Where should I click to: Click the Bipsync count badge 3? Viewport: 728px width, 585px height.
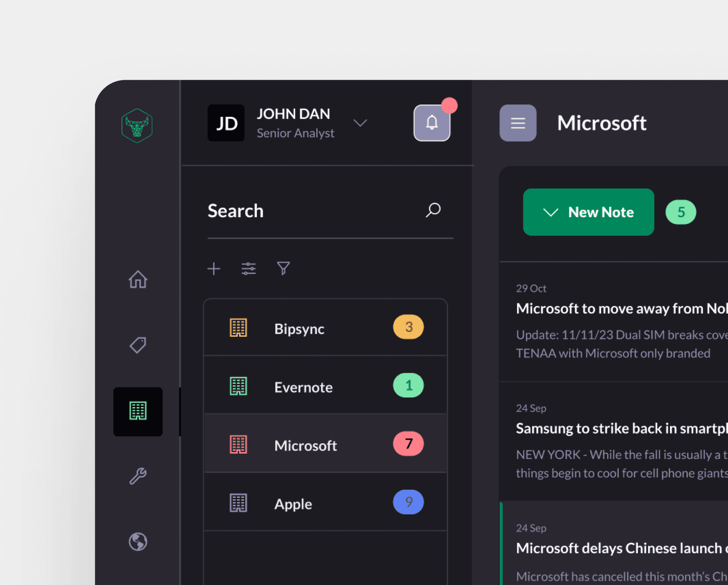click(x=408, y=327)
